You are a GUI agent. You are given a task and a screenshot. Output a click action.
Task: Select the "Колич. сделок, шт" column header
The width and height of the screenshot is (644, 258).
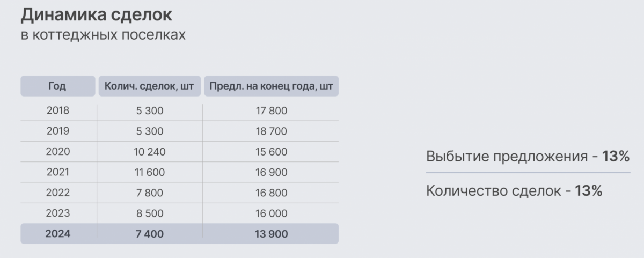[x=149, y=86]
